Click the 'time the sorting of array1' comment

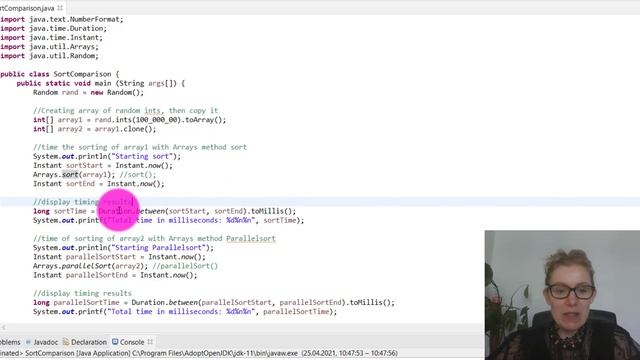point(140,147)
